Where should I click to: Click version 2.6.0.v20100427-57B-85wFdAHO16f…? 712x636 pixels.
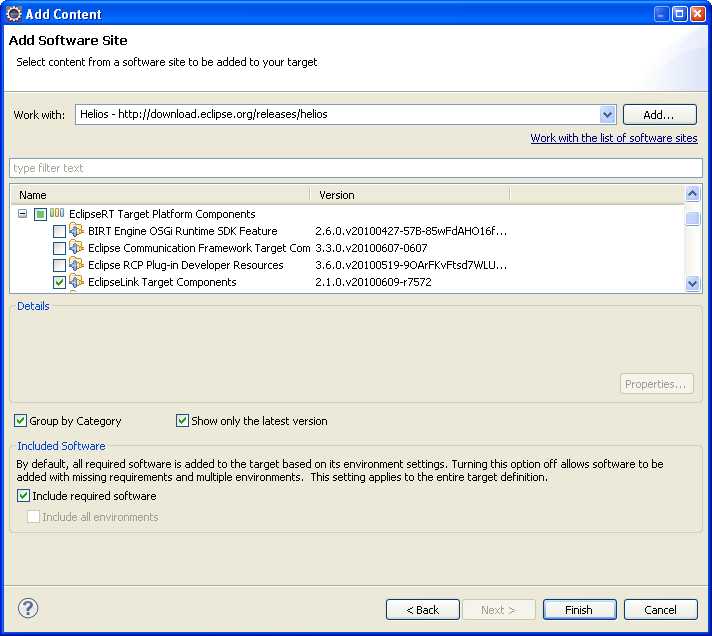pos(411,231)
